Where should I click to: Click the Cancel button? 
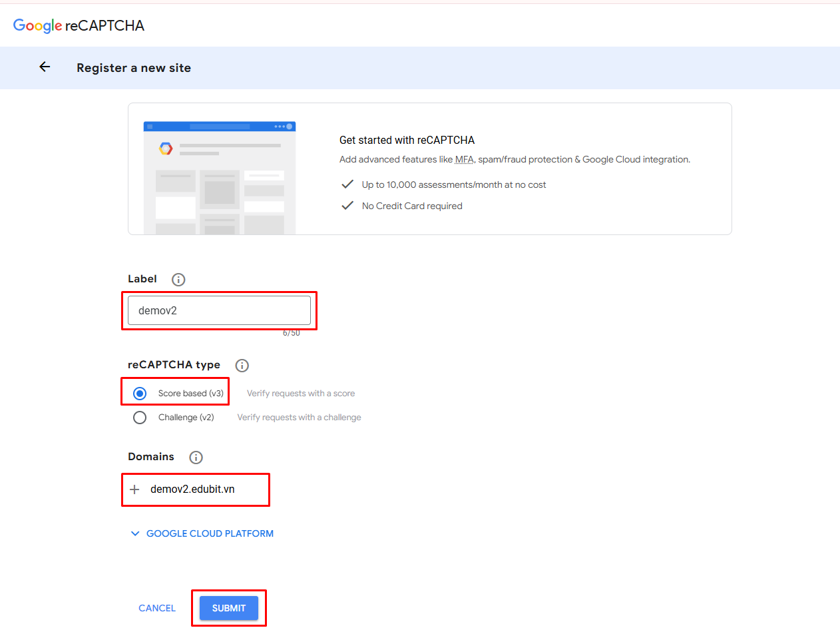[x=157, y=608]
